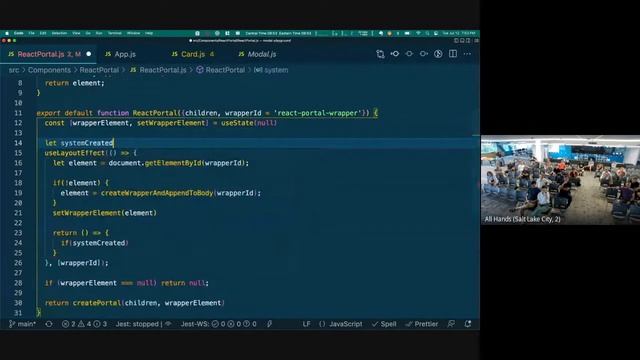Click useLayoutEffect on line 15

click(75, 153)
